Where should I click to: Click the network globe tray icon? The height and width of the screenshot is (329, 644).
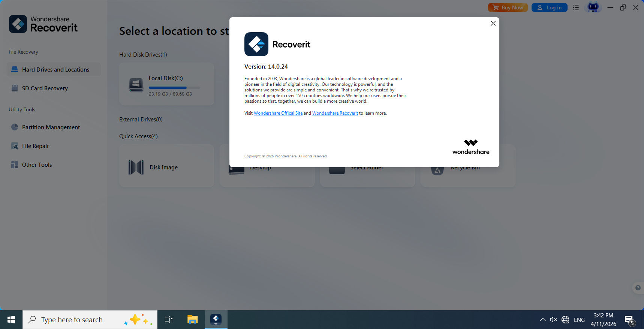point(565,320)
